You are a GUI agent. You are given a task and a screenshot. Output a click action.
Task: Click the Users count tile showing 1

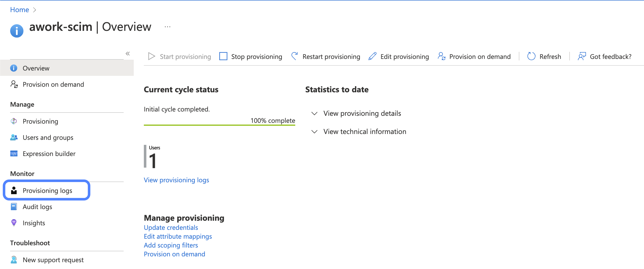[152, 156]
